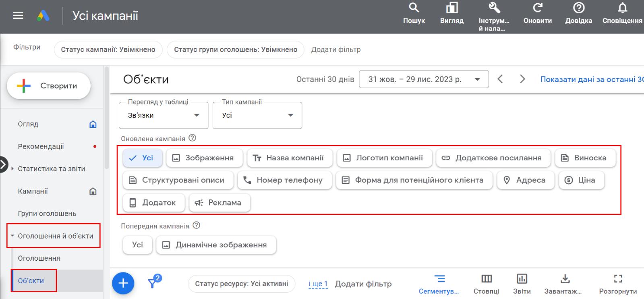The image size is (644, 299).
Task: Open the date range dropdown
Action: (x=424, y=79)
